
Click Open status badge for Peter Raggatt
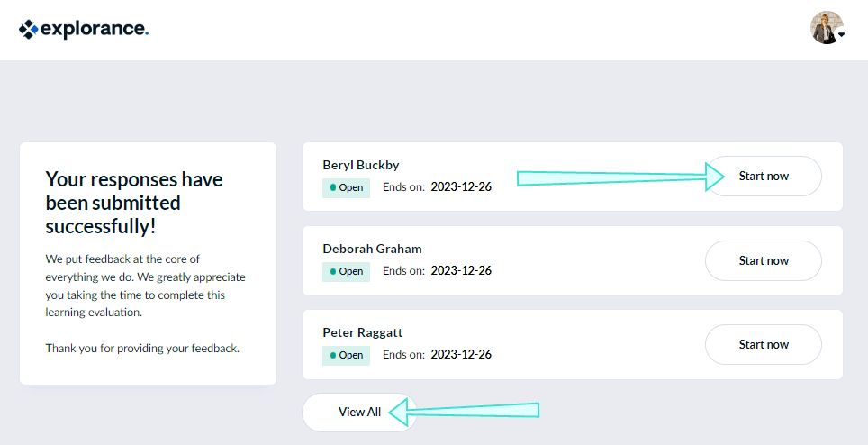347,355
